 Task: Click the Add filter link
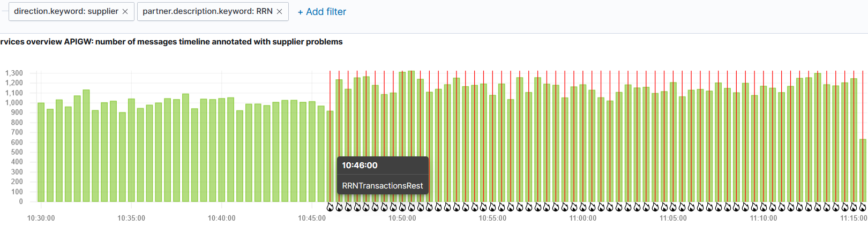point(321,12)
